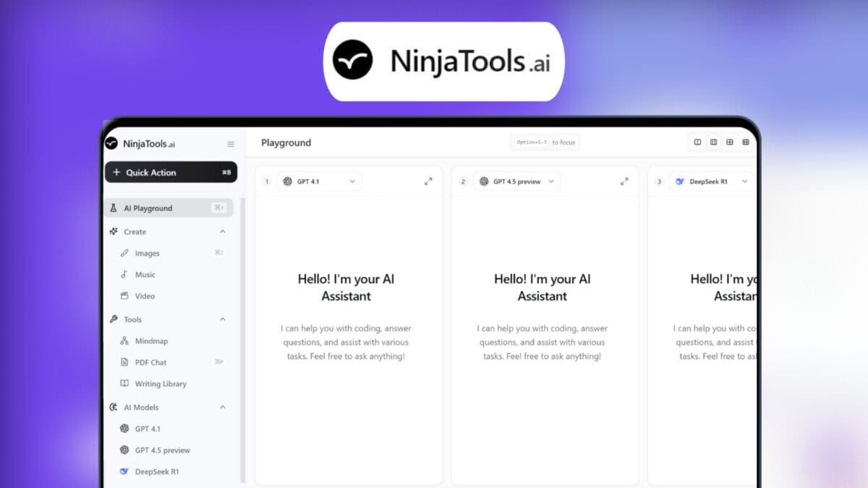The height and width of the screenshot is (488, 868).
Task: Click the sidebar vertical scrollbar
Action: click(243, 340)
